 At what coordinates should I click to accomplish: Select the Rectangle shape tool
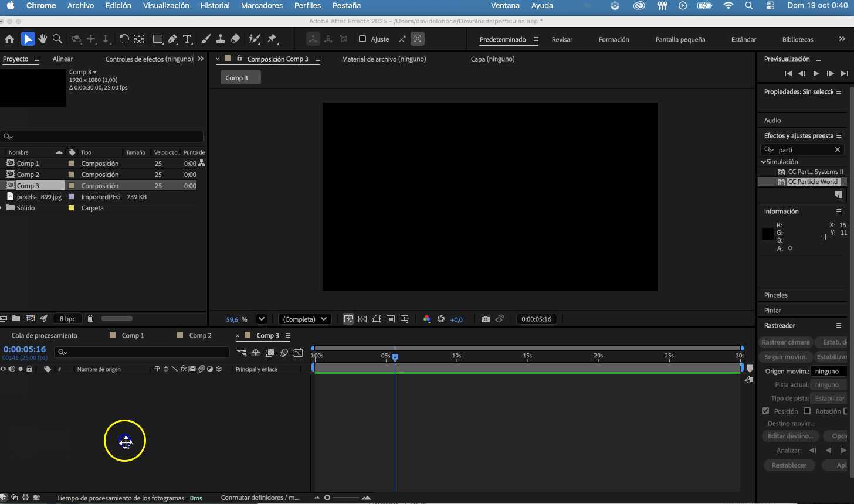tap(157, 39)
